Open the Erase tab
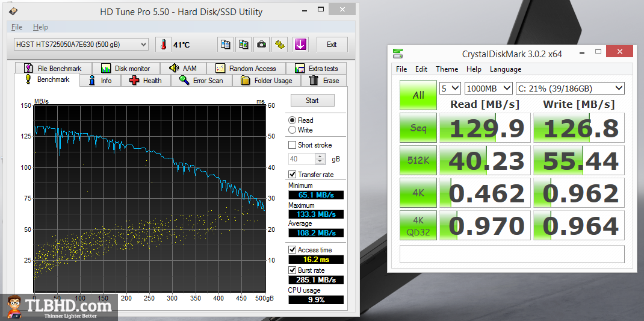The image size is (644, 321). coord(324,81)
